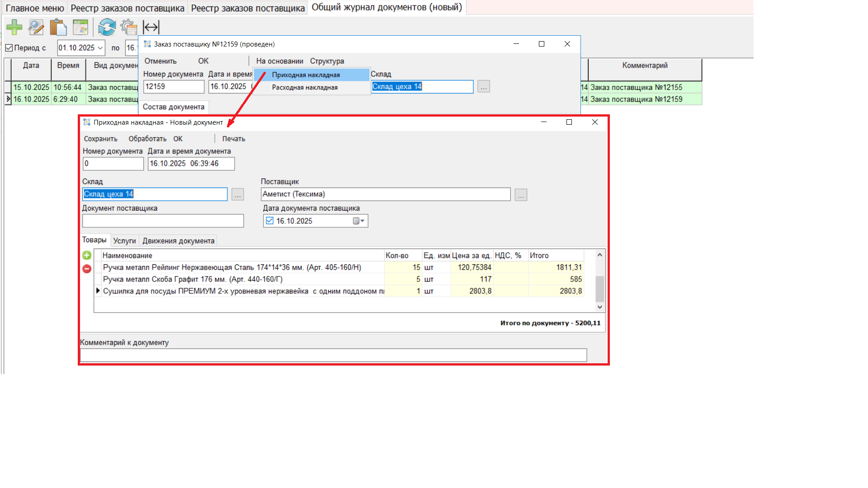Open supplier selection ellipsis next to Аметист
Viewport: 868px width, 488px height.
pos(521,195)
